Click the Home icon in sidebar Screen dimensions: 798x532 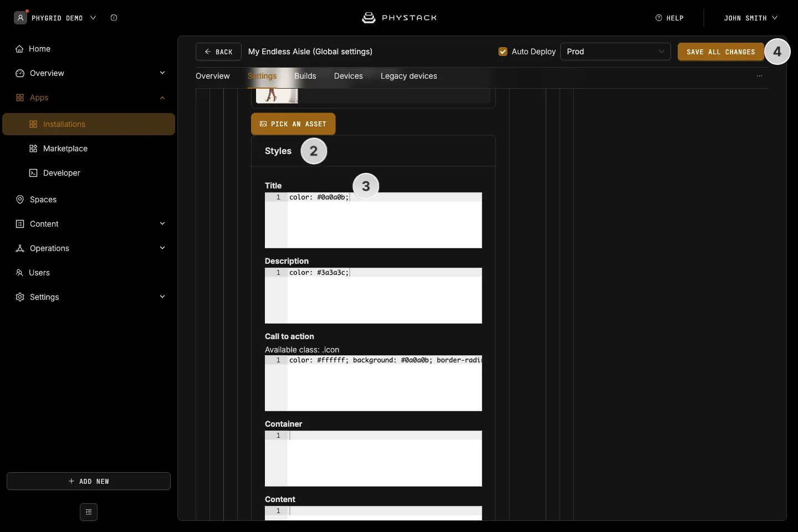pos(19,49)
